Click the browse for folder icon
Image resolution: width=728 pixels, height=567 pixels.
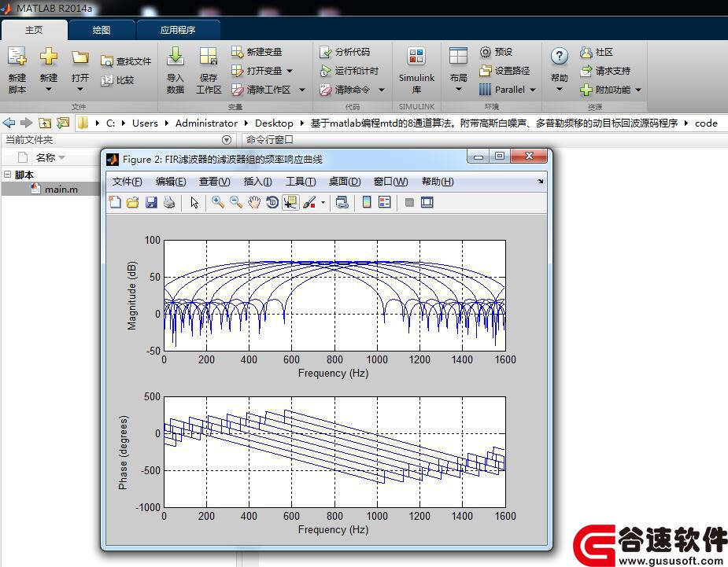(63, 123)
